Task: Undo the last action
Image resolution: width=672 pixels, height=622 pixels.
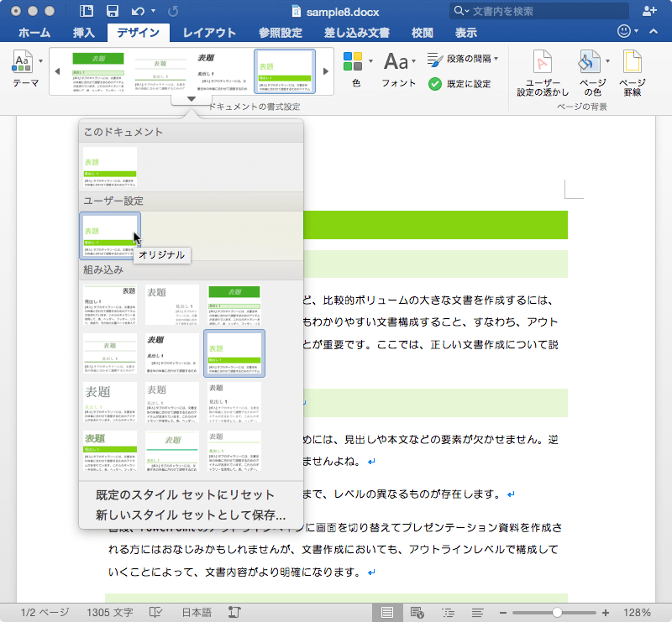Action: coord(138,11)
